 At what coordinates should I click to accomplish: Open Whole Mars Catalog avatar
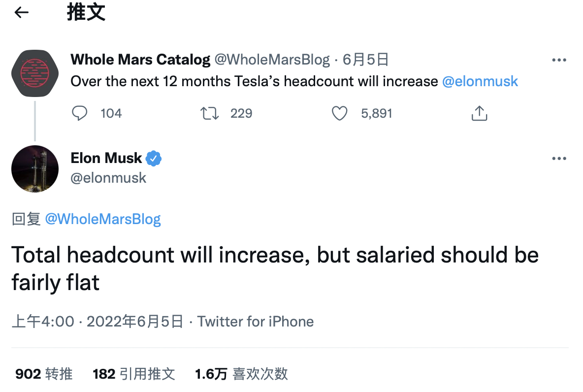[35, 73]
